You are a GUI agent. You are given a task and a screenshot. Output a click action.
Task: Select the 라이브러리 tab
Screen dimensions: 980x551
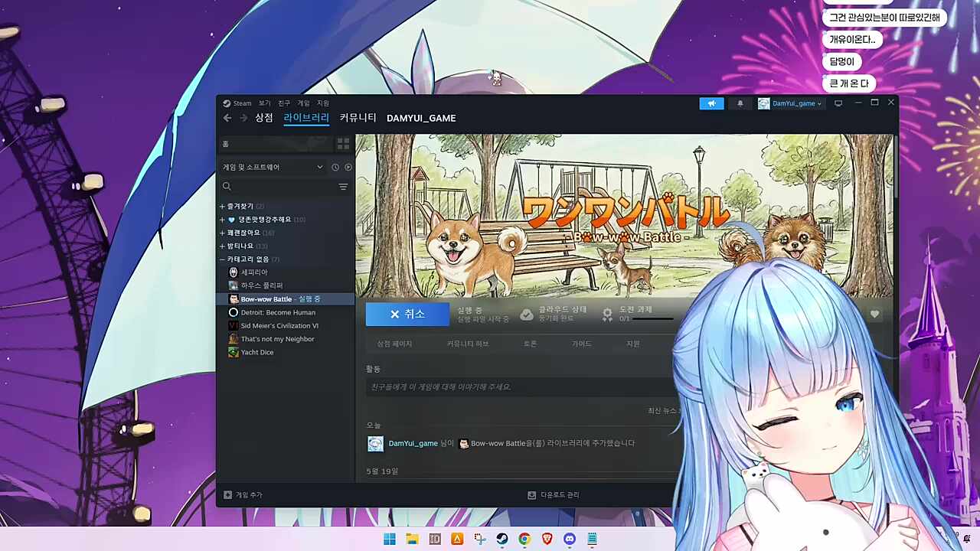(x=306, y=118)
